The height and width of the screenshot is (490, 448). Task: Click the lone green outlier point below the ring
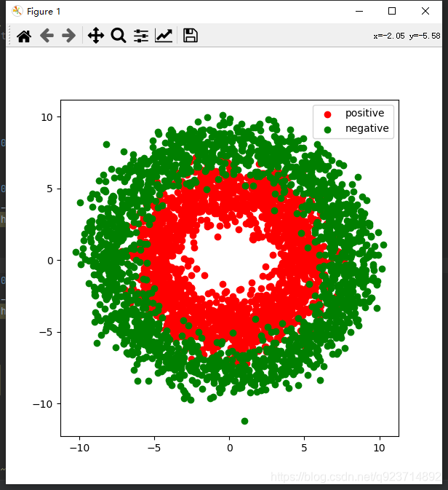click(245, 422)
